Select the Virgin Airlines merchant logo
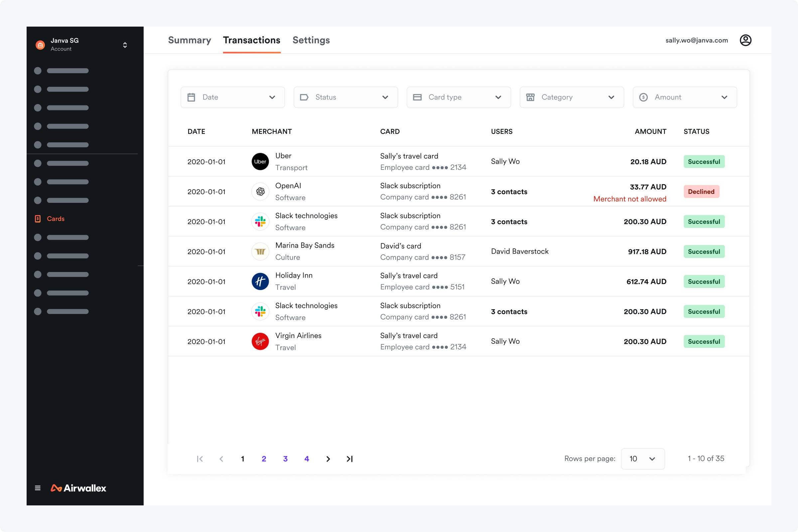The height and width of the screenshot is (532, 798). pyautogui.click(x=260, y=341)
